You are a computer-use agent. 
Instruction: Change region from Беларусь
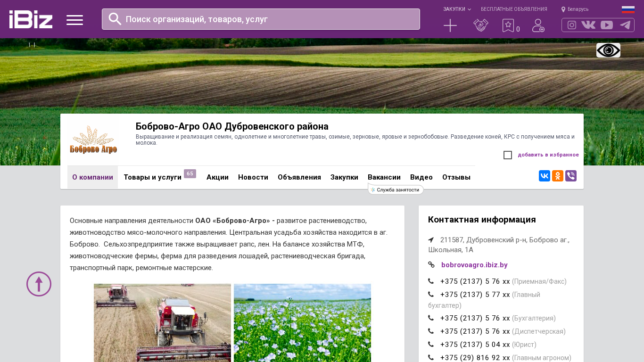[x=575, y=9]
